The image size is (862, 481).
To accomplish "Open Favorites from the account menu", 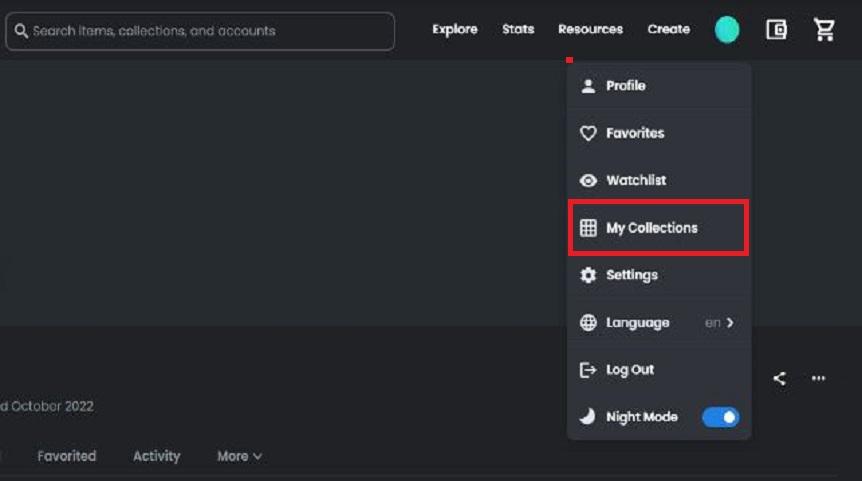I will point(659,133).
